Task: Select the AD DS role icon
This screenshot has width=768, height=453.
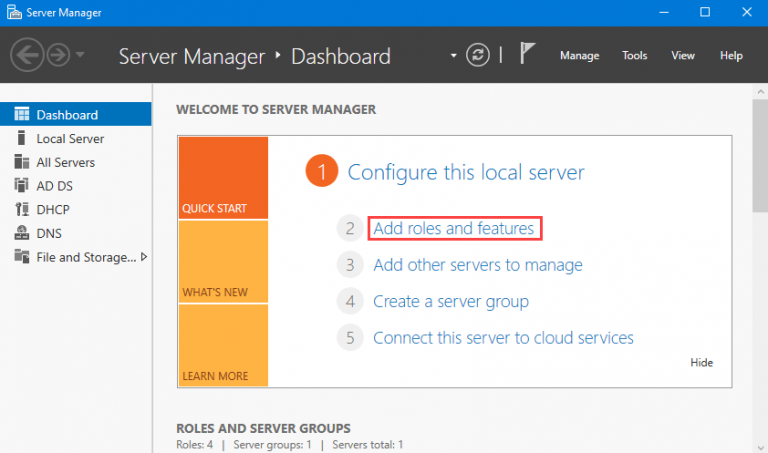Action: 22,186
